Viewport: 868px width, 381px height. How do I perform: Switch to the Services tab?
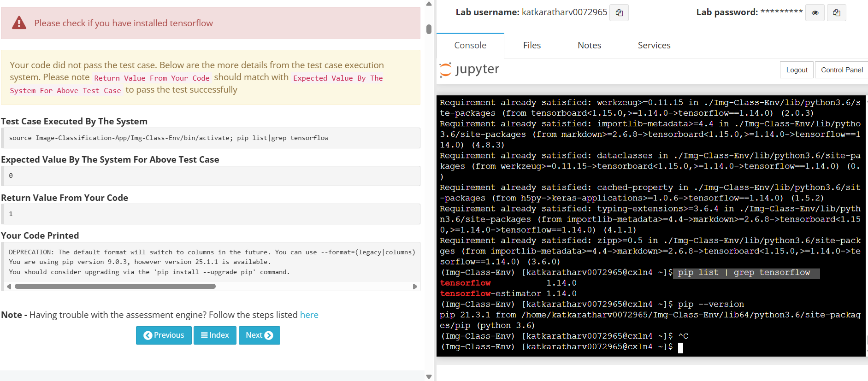coord(654,45)
